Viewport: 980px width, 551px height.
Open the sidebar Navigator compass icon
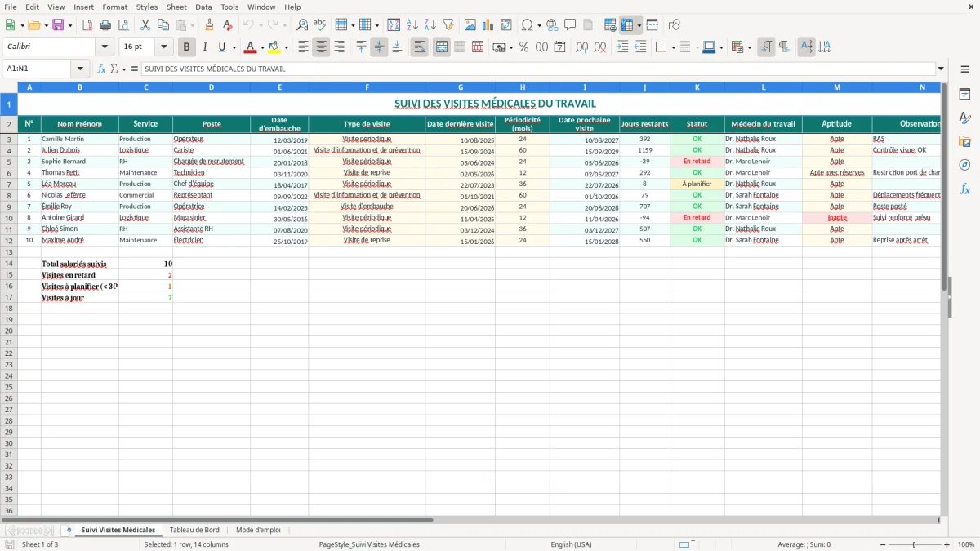coord(964,165)
